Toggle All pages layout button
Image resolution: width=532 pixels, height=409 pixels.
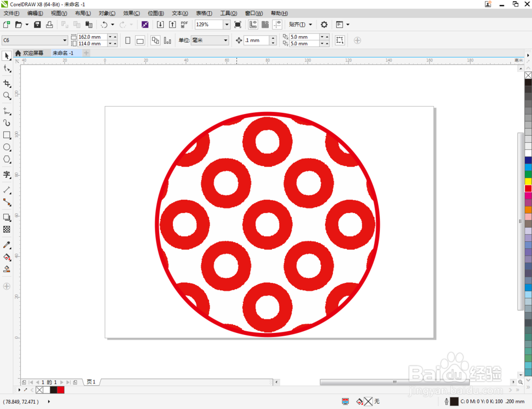click(x=155, y=40)
